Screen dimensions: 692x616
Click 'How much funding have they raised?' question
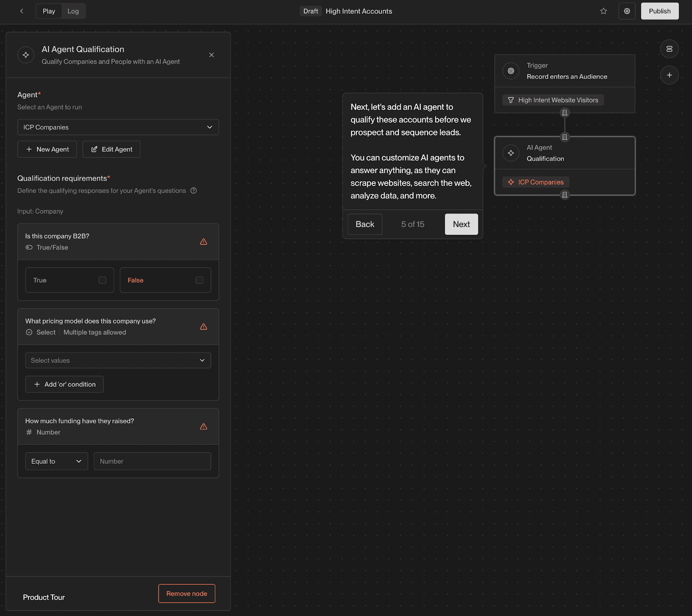(x=80, y=421)
